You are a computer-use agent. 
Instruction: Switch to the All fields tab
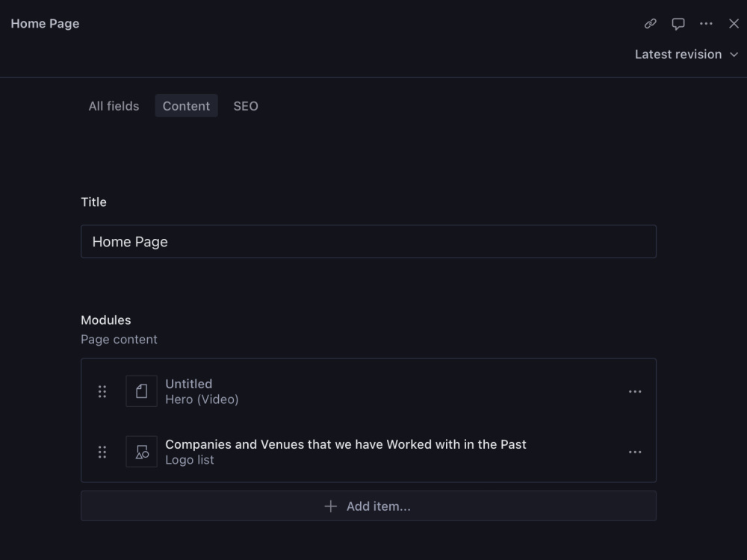114,106
